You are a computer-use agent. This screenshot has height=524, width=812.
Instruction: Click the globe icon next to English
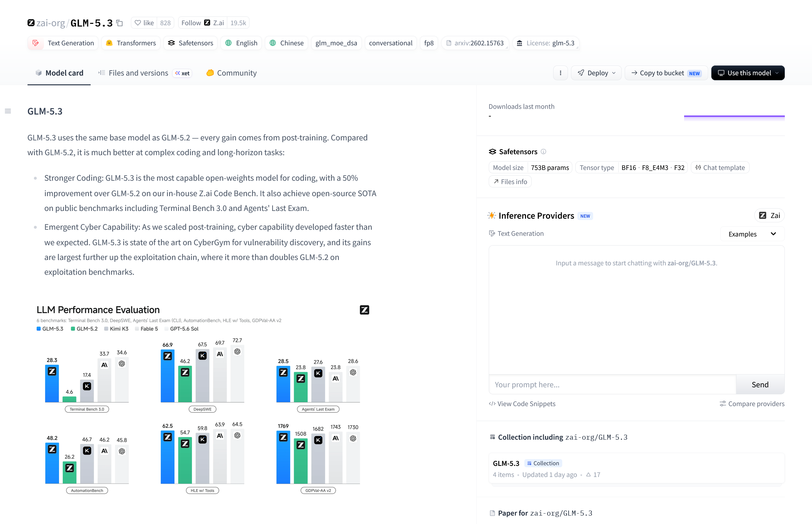click(x=229, y=43)
